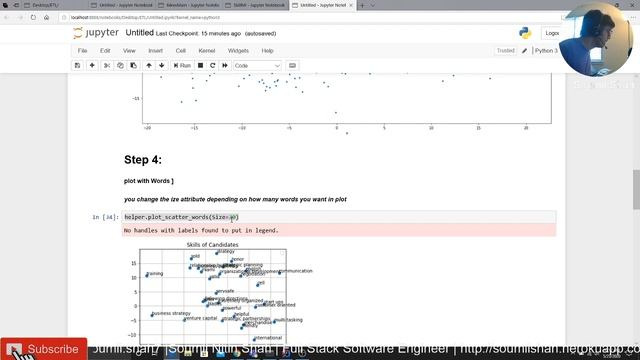Open the Widgets menu

point(238,51)
